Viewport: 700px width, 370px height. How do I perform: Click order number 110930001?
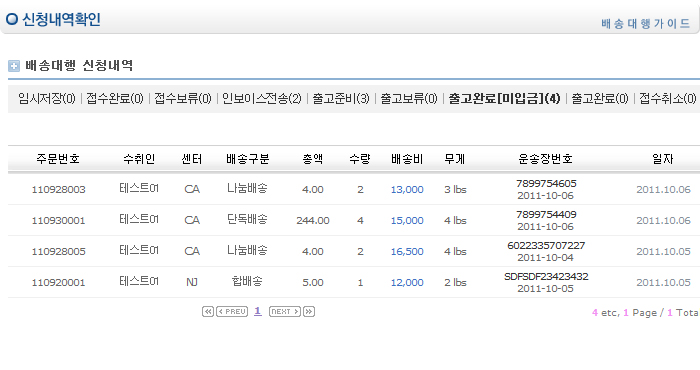tap(58, 220)
